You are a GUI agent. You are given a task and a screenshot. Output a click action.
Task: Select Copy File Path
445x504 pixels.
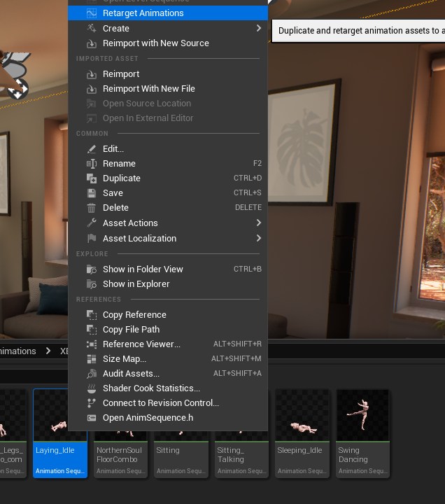click(x=168, y=330)
